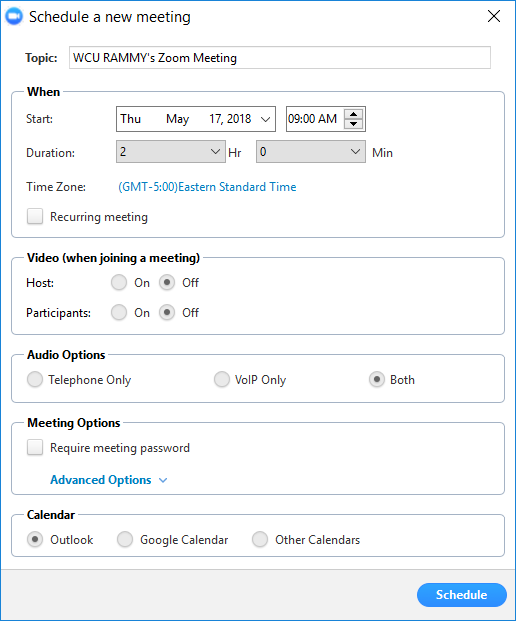Turn Host video On
516x621 pixels.
tap(119, 283)
